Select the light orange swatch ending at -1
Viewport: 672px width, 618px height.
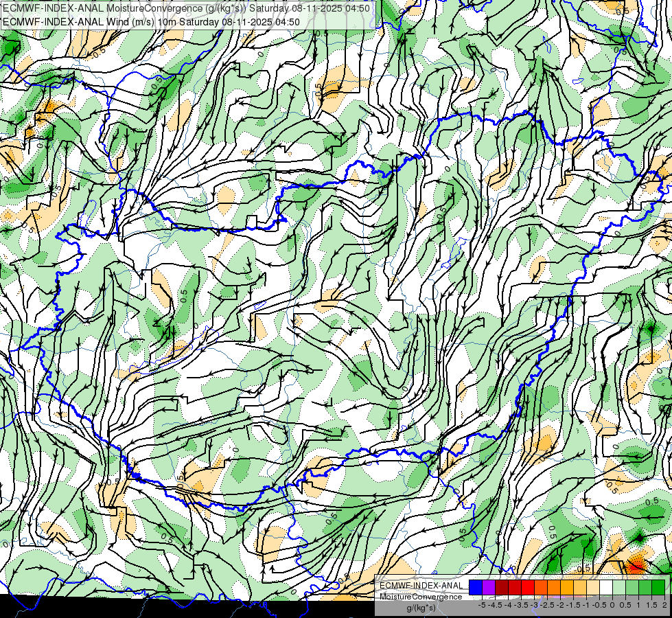pos(580,588)
